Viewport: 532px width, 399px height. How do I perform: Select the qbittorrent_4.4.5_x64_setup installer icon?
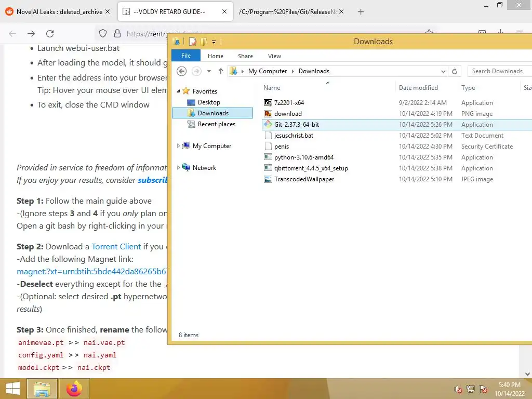tap(268, 168)
